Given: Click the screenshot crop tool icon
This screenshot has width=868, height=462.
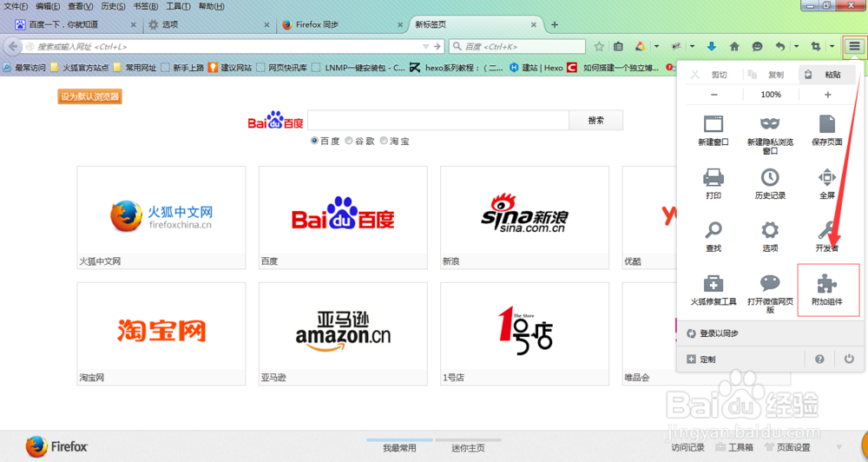Looking at the screenshot, I should point(815,47).
